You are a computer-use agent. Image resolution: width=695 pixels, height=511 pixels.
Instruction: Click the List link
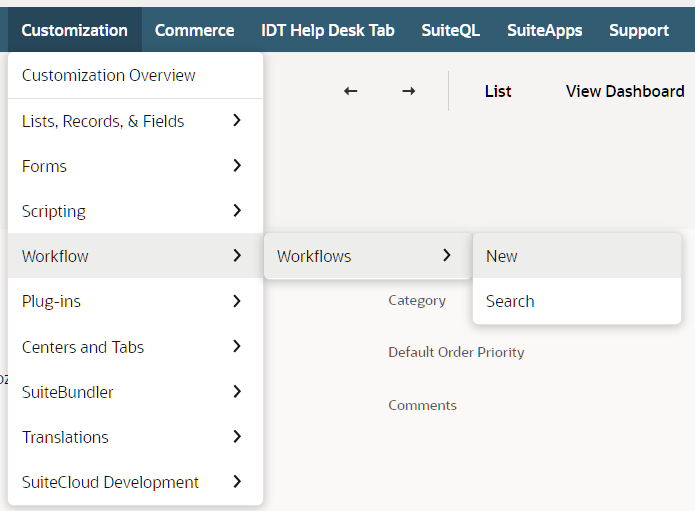click(x=498, y=91)
